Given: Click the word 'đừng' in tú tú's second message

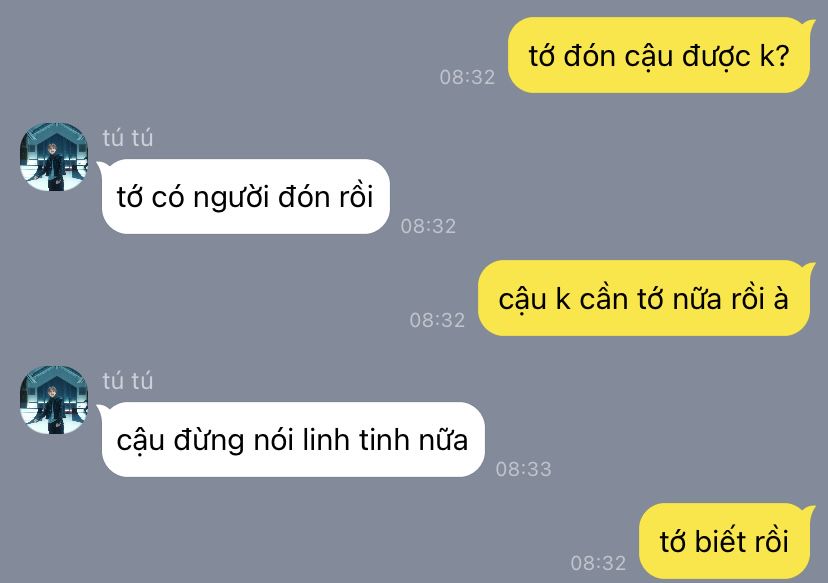Looking at the screenshot, I should click(209, 440).
